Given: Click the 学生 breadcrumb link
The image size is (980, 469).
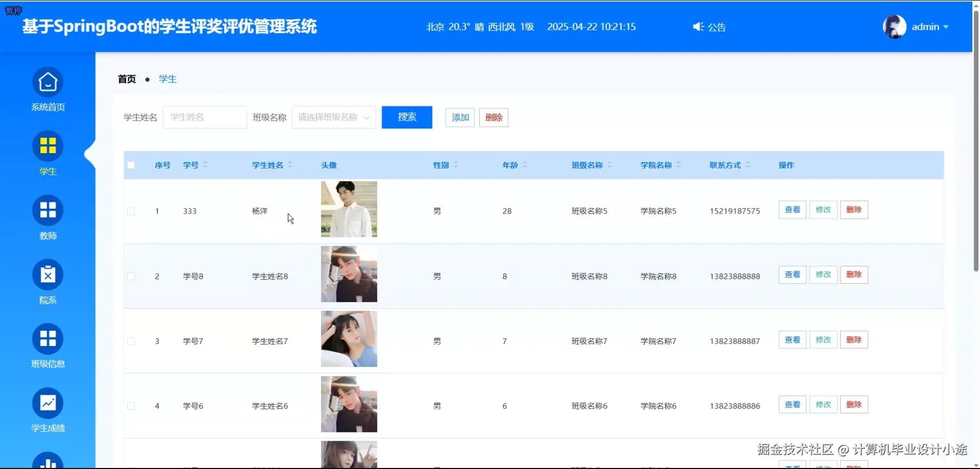Looking at the screenshot, I should [167, 79].
